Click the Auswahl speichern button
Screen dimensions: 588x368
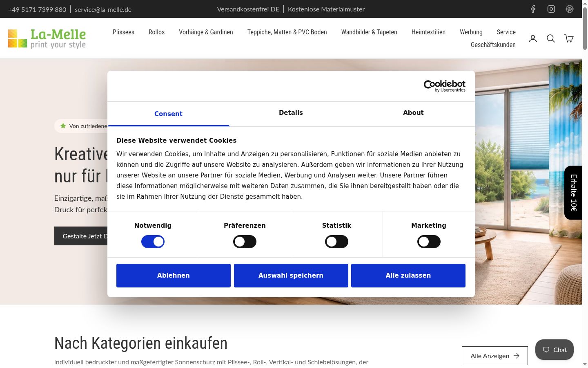click(291, 276)
